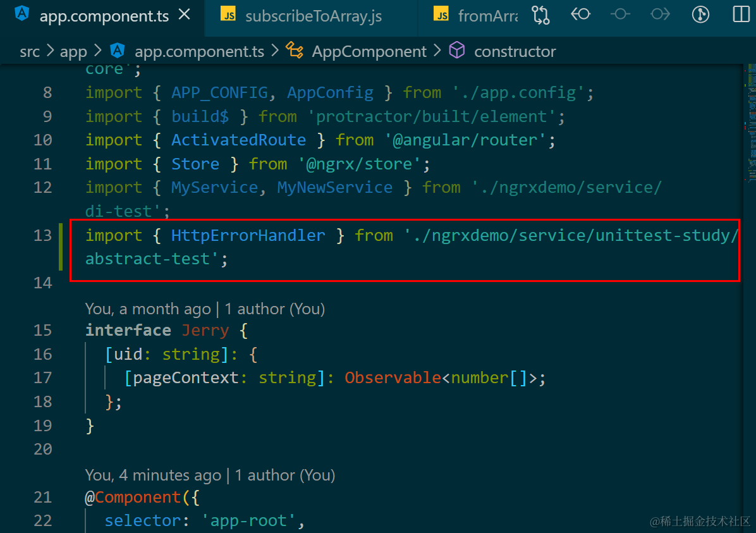Select the app breadcrumb folder
The image size is (756, 533).
click(73, 52)
